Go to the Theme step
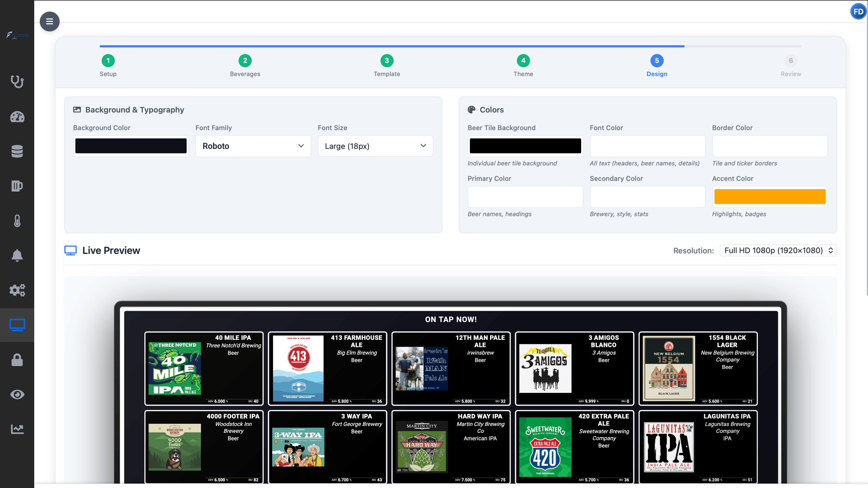868x488 pixels. [523, 61]
